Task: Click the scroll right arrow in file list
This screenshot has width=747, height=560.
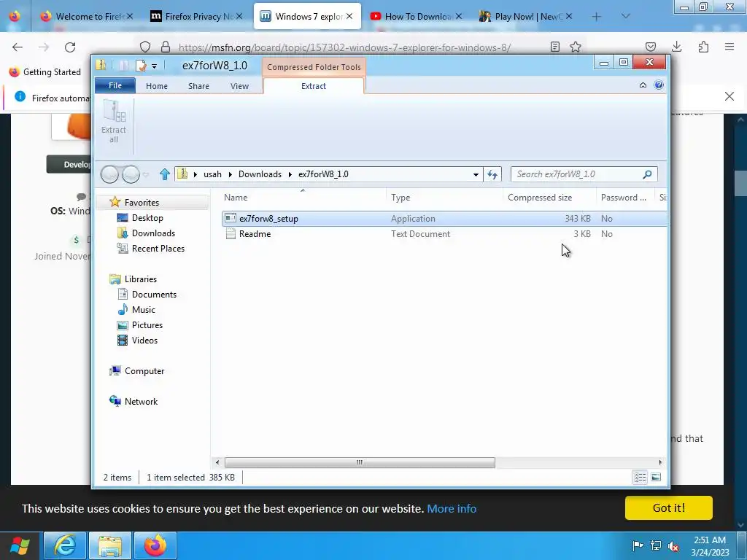Action: (660, 462)
